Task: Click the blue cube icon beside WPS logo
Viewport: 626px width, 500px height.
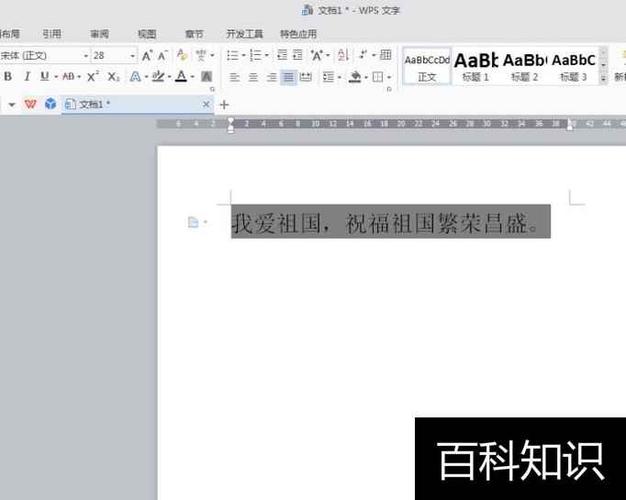Action: 50,104
